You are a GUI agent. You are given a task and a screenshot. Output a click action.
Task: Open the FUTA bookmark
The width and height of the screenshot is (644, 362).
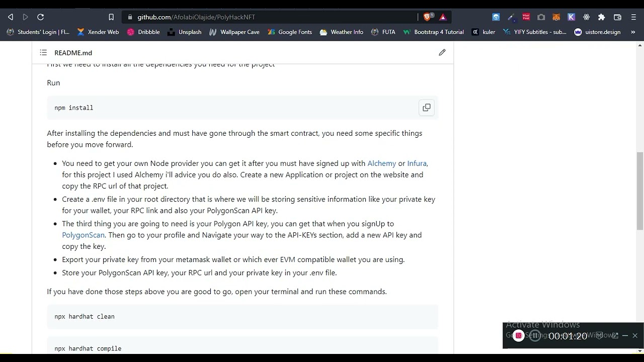tap(383, 32)
